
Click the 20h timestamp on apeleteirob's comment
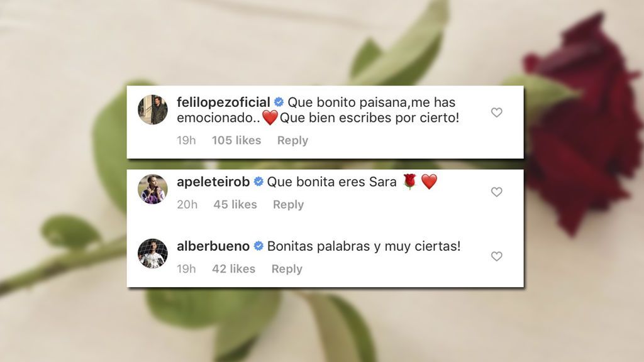[x=187, y=204]
